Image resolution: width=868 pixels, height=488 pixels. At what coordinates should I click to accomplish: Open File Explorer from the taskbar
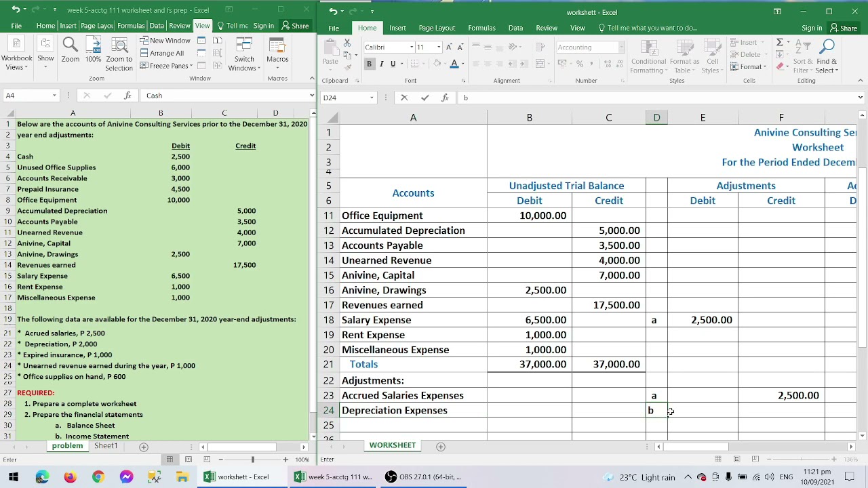point(182,476)
